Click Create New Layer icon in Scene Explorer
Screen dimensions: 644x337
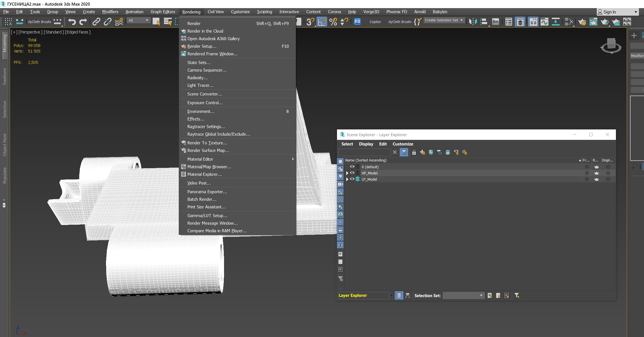click(x=422, y=152)
